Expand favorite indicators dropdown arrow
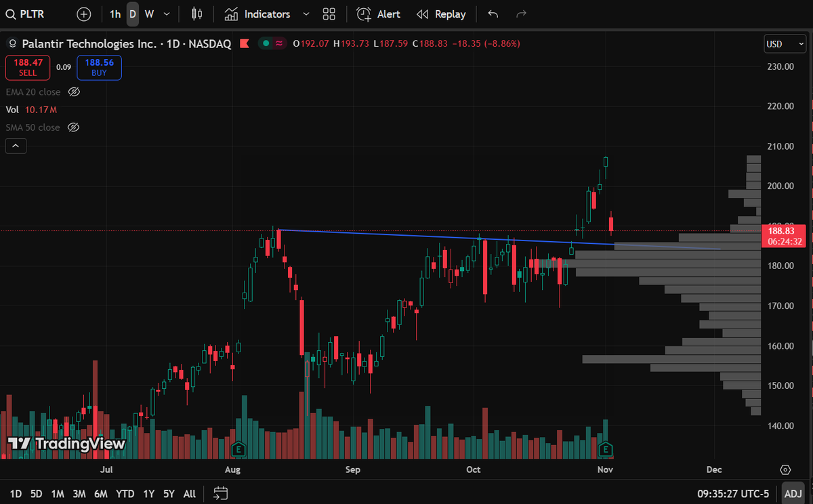 [306, 14]
